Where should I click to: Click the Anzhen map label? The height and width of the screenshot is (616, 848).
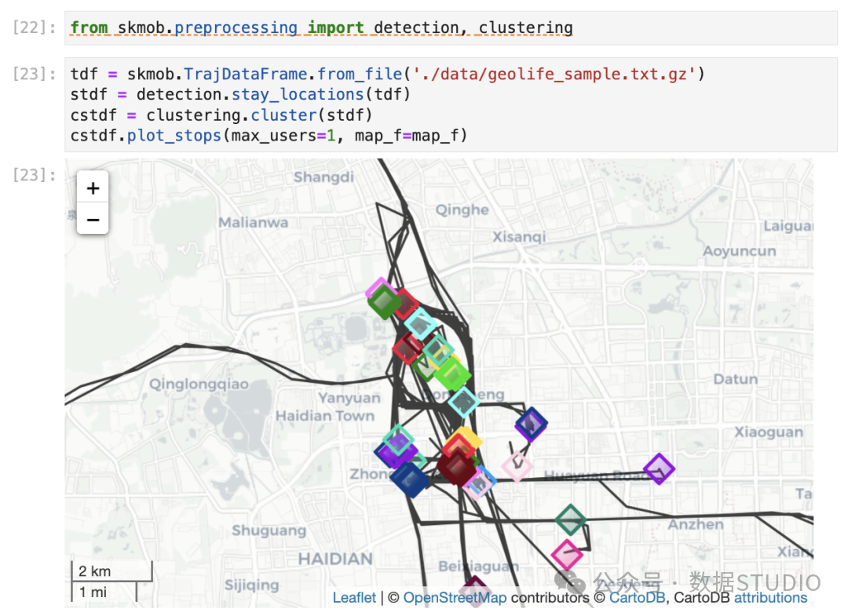696,524
